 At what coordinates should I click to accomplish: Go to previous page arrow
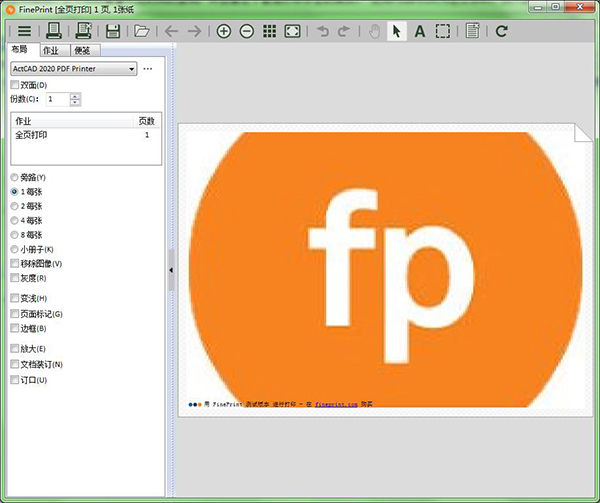tap(171, 31)
